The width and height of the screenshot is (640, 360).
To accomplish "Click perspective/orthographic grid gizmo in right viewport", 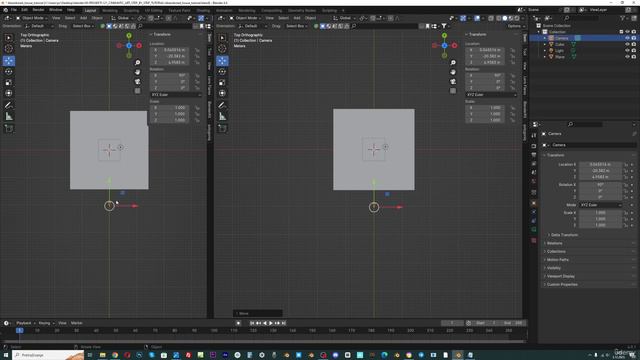I will 453,91.
